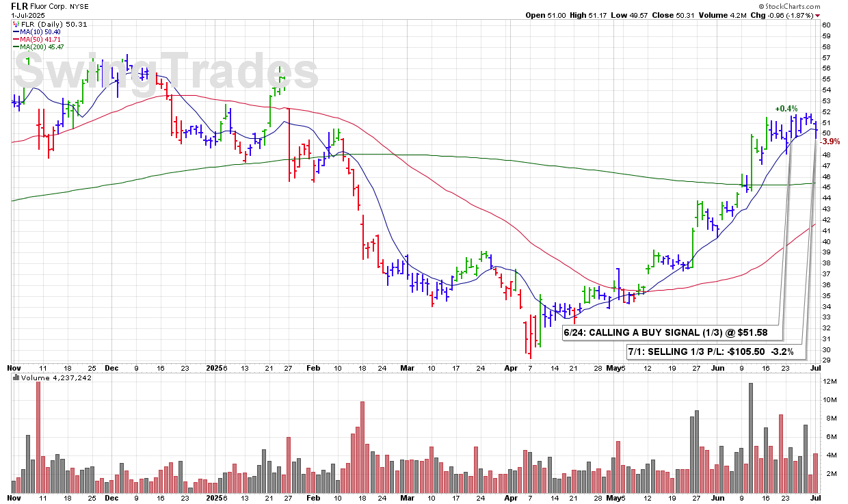Screen dimensions: 848x504
Task: Click the FLR daily price bars legend icon
Action: pos(16,24)
